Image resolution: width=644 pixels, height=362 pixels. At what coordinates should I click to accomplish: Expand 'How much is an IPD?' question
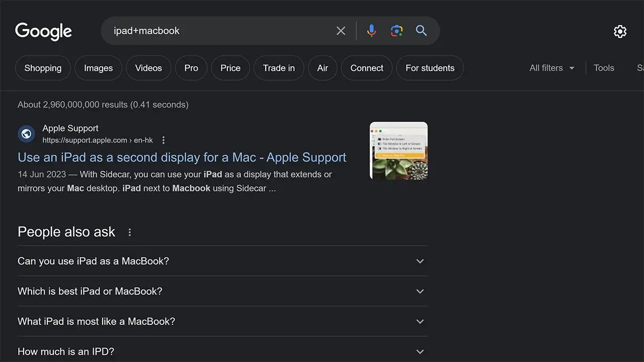pyautogui.click(x=222, y=351)
